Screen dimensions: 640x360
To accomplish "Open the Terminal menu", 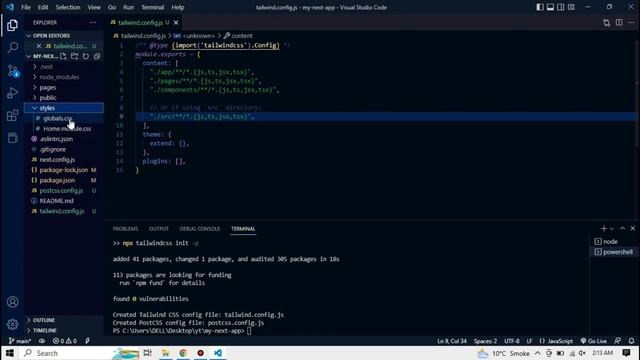I will point(153,7).
